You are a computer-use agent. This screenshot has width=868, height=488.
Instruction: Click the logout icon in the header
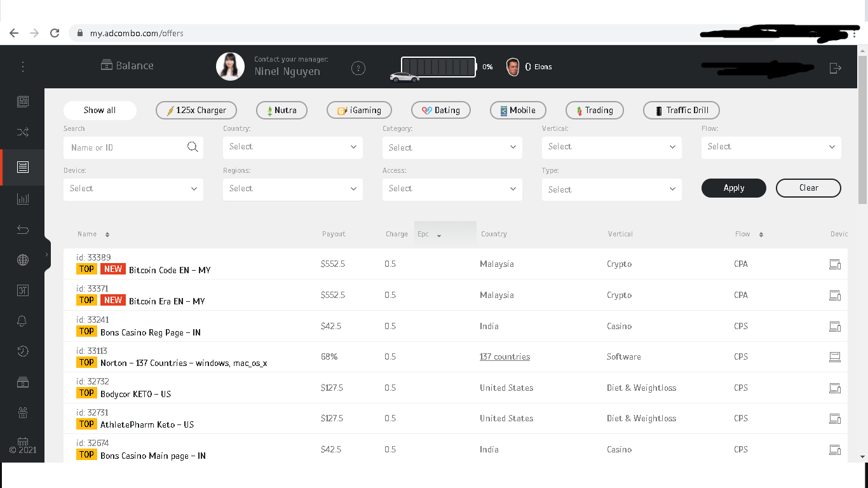pyautogui.click(x=836, y=68)
